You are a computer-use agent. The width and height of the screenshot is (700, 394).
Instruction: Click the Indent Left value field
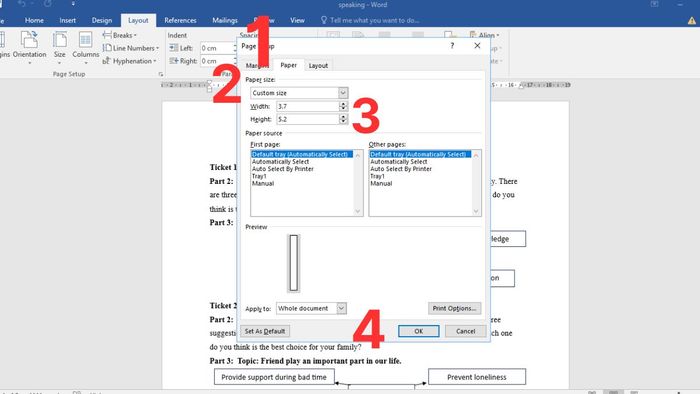[218, 48]
